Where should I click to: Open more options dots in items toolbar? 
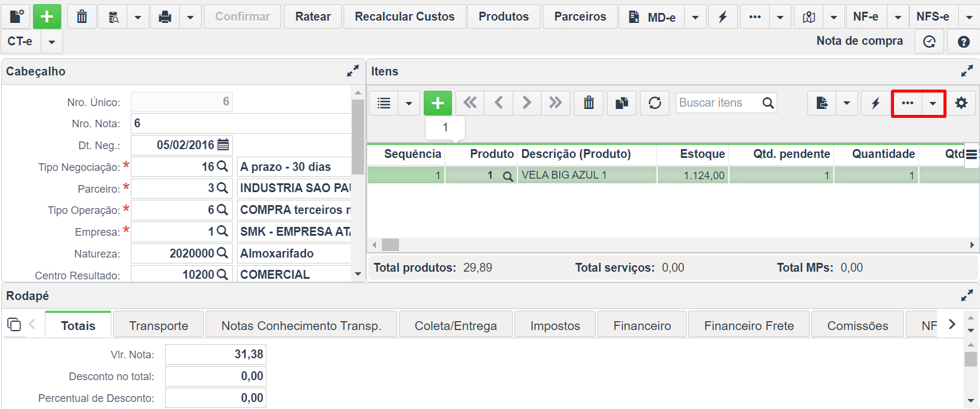[908, 103]
